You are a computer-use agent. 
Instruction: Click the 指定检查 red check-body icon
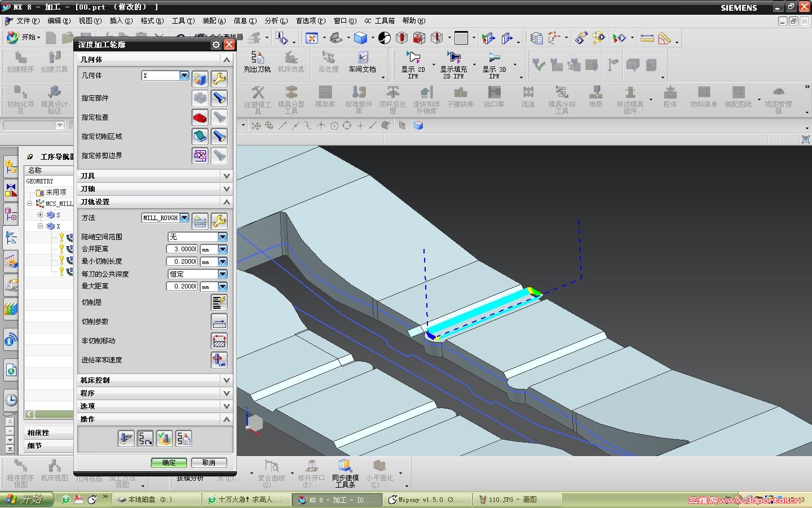200,117
